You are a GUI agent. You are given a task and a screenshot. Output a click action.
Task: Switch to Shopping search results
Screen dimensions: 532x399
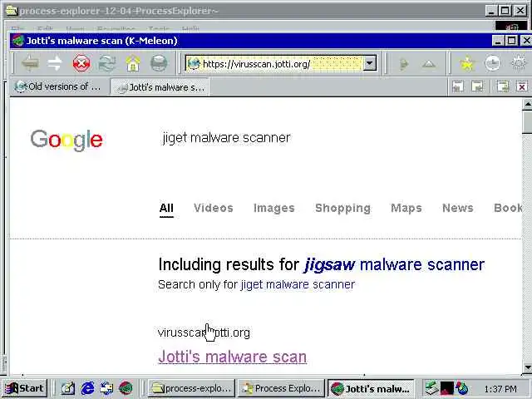(x=343, y=208)
